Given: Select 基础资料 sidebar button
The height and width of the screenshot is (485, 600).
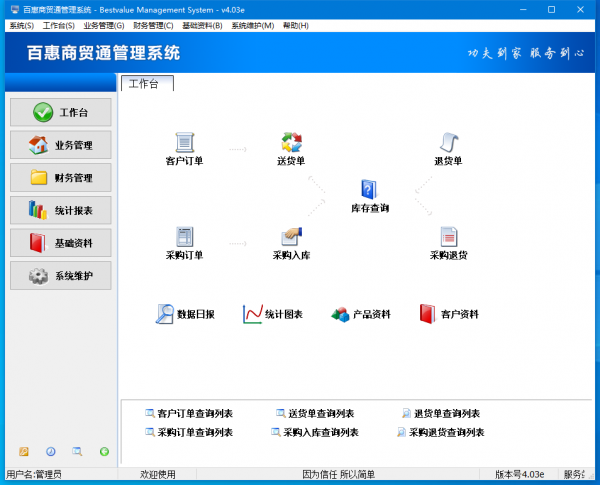Looking at the screenshot, I should 61,243.
